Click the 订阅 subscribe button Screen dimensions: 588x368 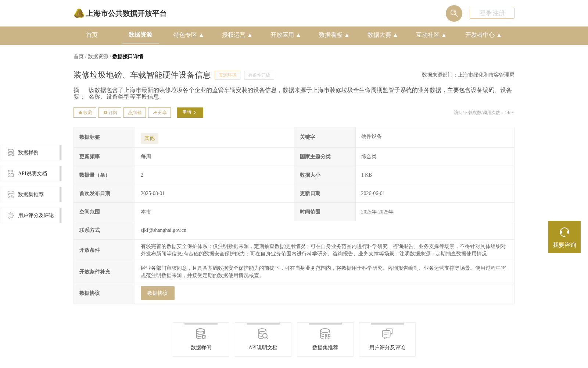coord(110,113)
